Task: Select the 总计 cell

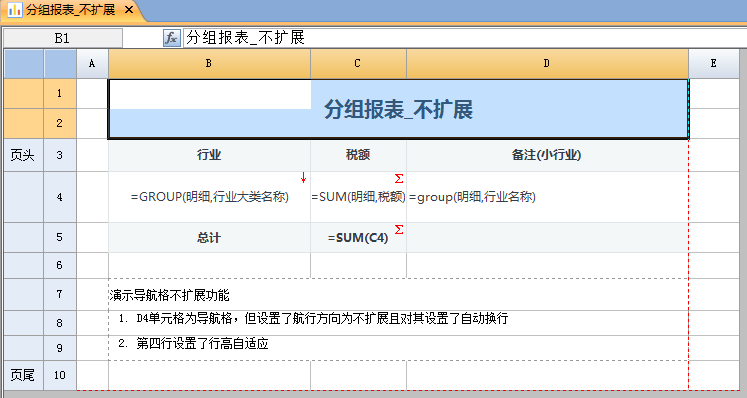Action: 209,237
